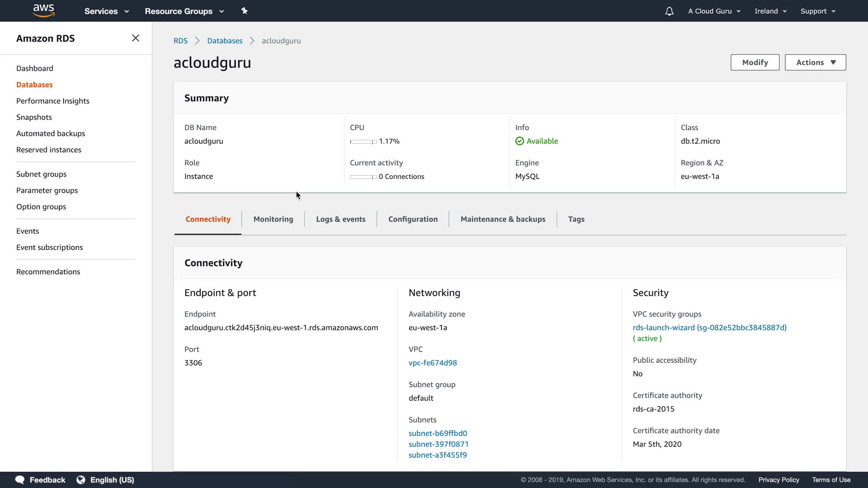Open the notifications bell icon
868x488 pixels.
(x=669, y=11)
